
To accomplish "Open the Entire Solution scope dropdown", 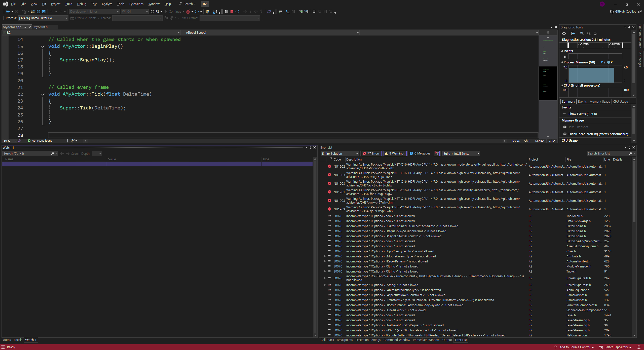I will click(x=340, y=153).
